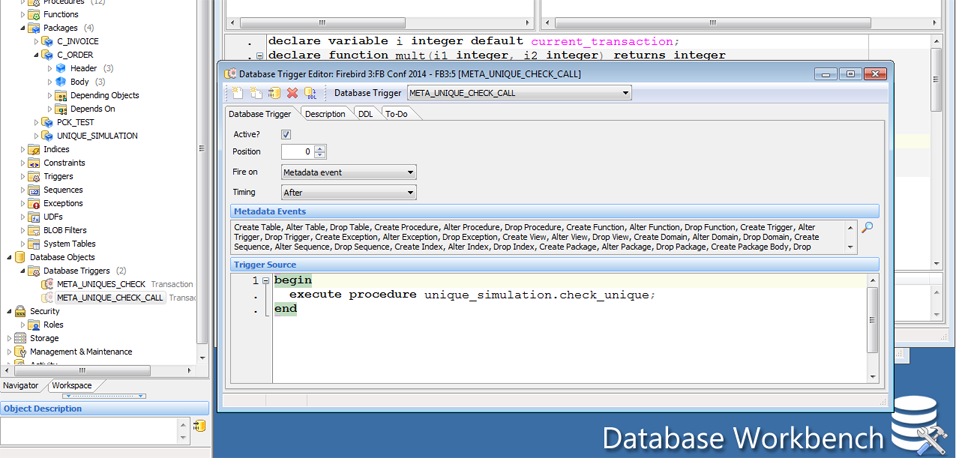
Task: Click the red X drop trigger icon
Action: tap(292, 93)
